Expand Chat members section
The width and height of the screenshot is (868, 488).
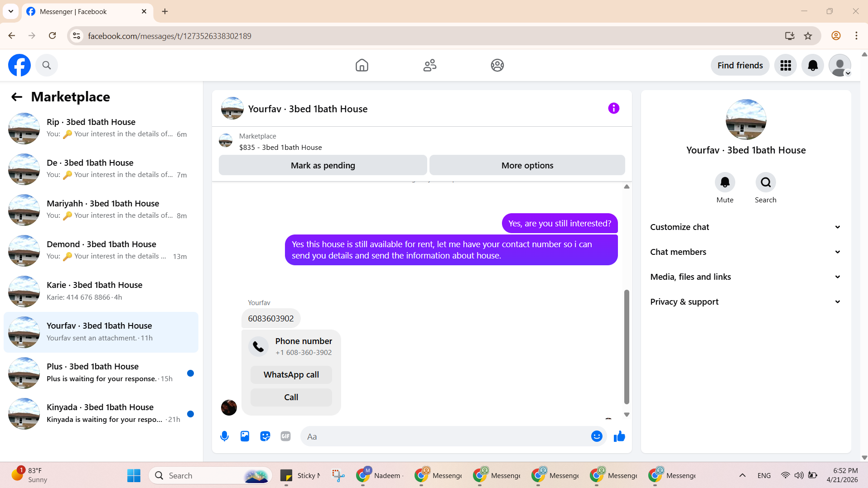(746, 252)
